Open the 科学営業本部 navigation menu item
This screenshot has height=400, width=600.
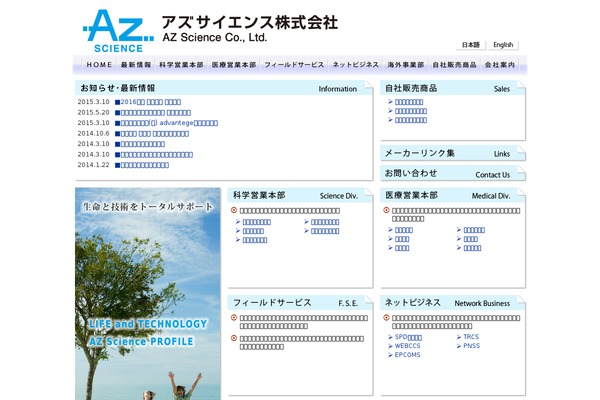tap(181, 65)
